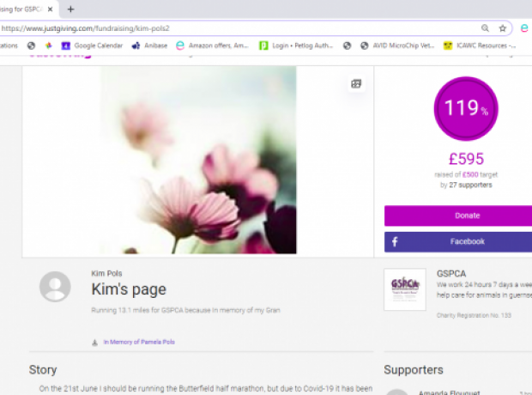
Task: Click the '£500 target' text
Action: (x=480, y=174)
